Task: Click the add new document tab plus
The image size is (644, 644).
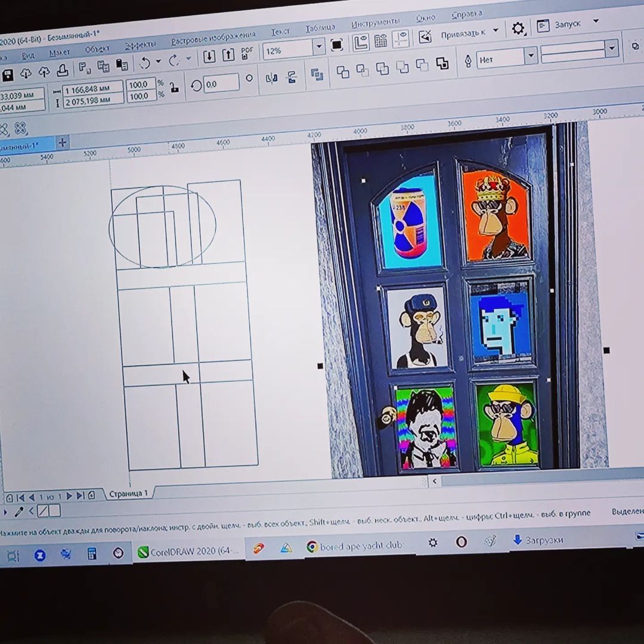Action: (63, 143)
